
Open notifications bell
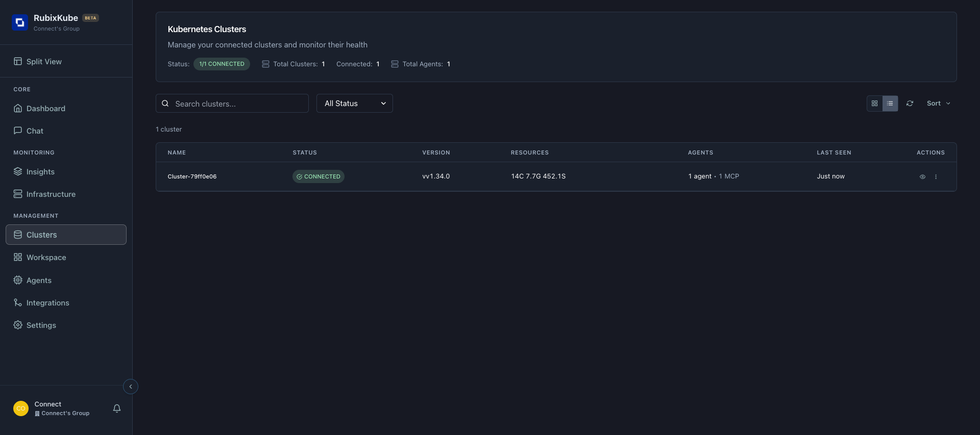[117, 408]
